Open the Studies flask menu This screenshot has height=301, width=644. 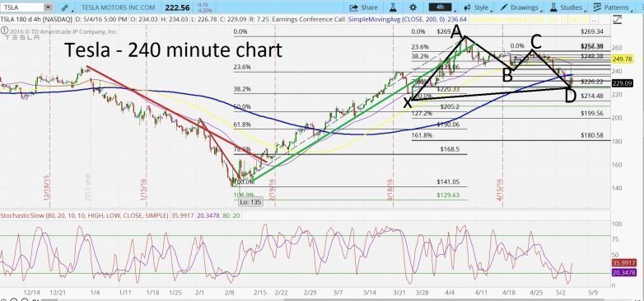pos(566,7)
